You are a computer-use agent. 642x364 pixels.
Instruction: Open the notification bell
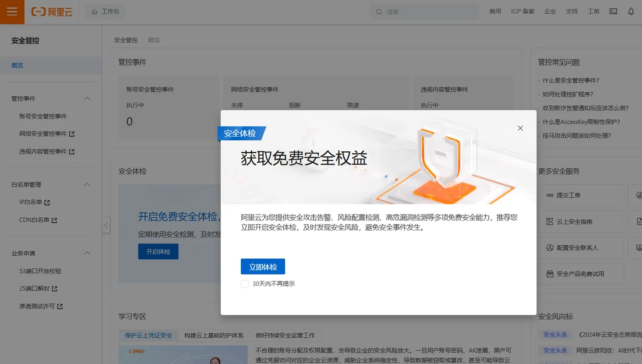click(631, 11)
